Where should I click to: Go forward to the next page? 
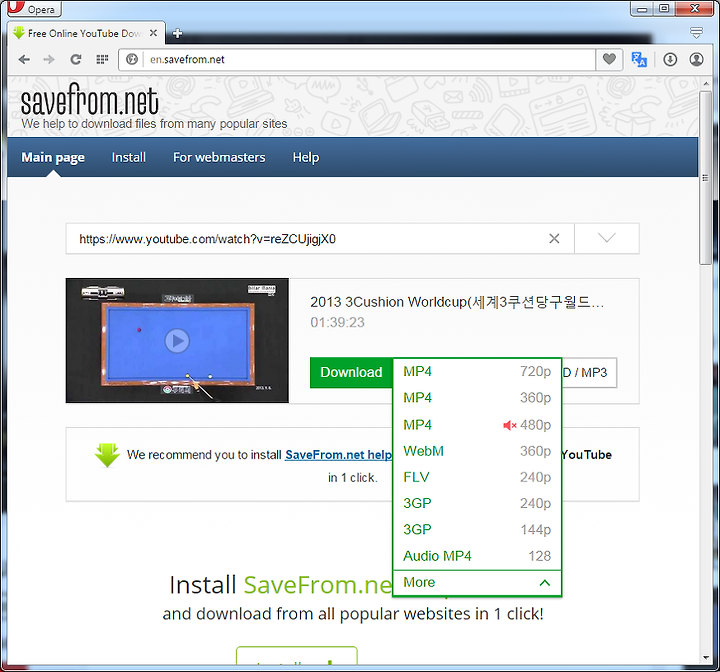(x=49, y=59)
